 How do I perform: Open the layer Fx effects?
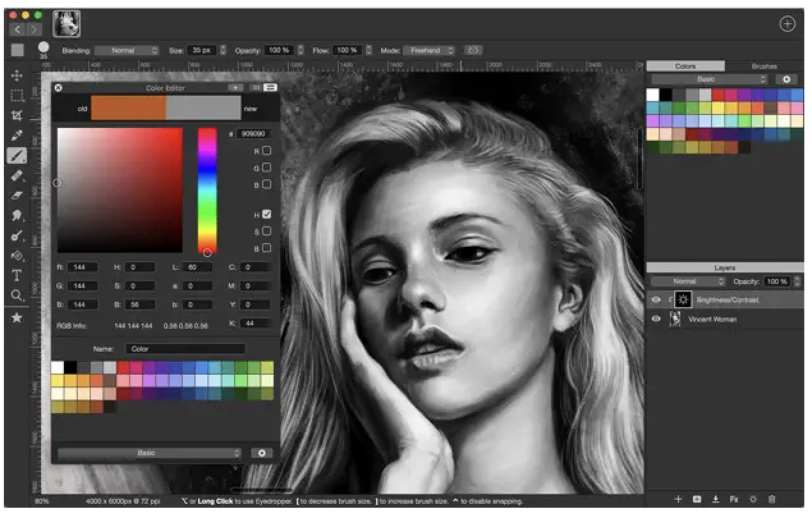(735, 499)
